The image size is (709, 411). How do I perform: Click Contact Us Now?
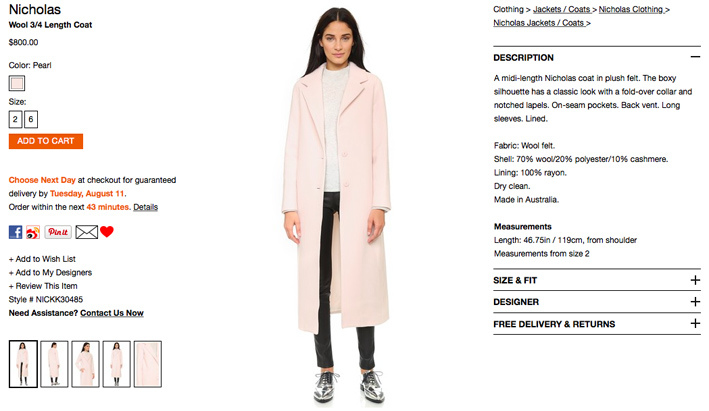[112, 313]
